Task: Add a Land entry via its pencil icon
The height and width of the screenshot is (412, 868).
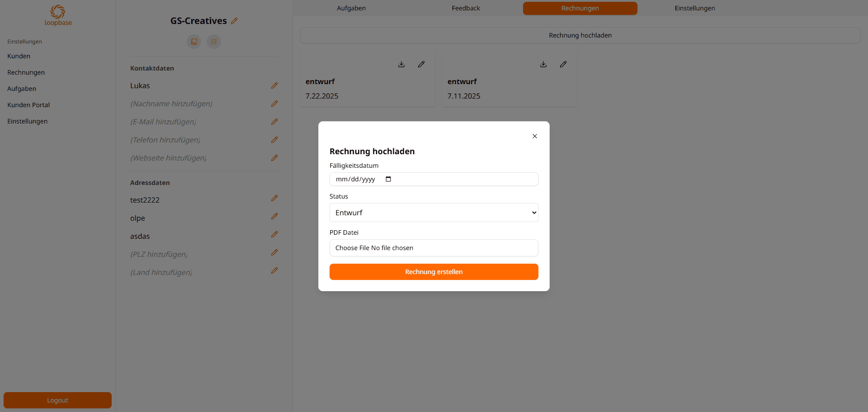Action: click(275, 270)
